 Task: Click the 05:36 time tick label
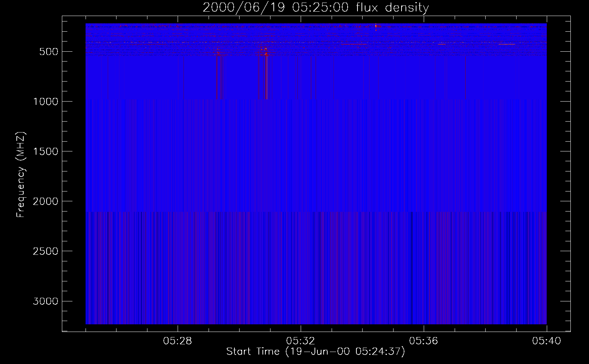tap(424, 341)
